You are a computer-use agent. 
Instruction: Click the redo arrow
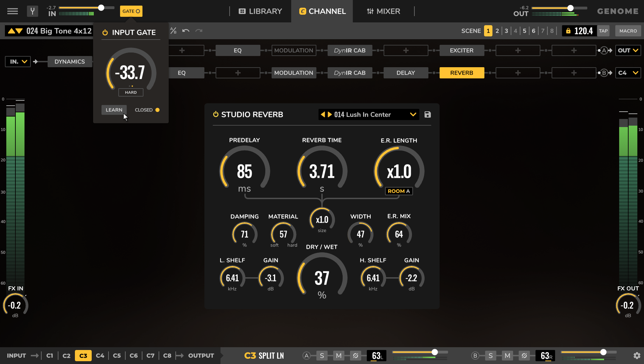click(199, 31)
